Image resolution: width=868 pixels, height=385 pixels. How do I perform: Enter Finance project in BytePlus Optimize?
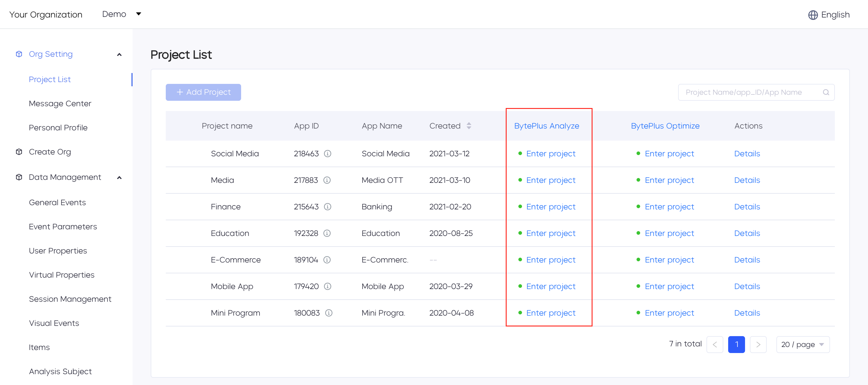tap(669, 206)
